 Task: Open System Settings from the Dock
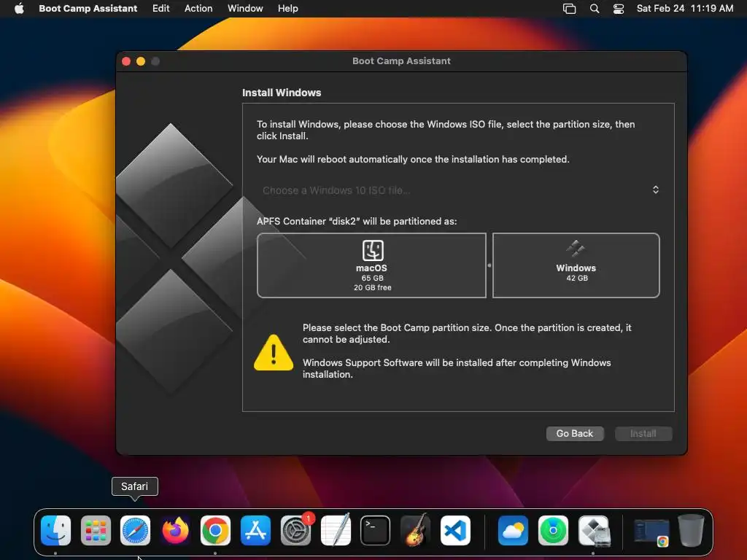(x=295, y=530)
